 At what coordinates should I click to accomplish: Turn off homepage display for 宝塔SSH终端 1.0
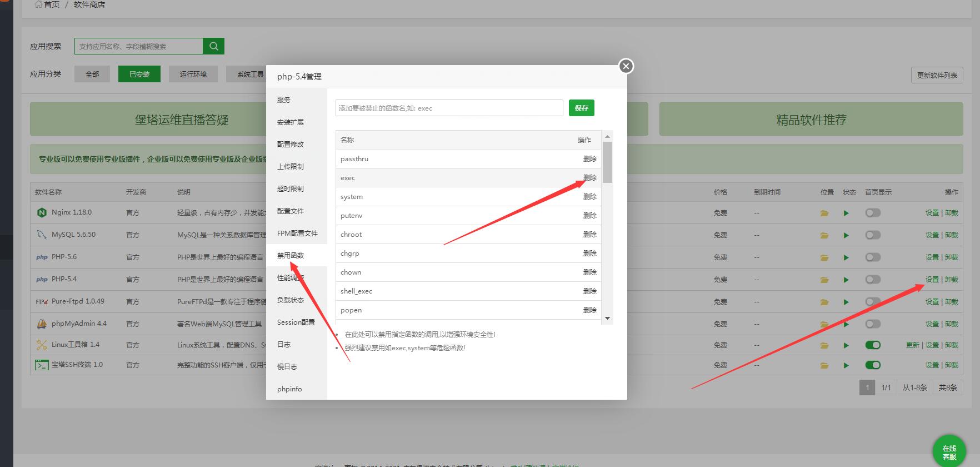[873, 365]
